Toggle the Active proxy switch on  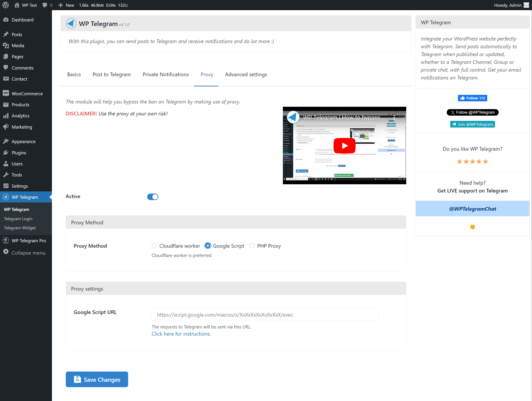152,197
